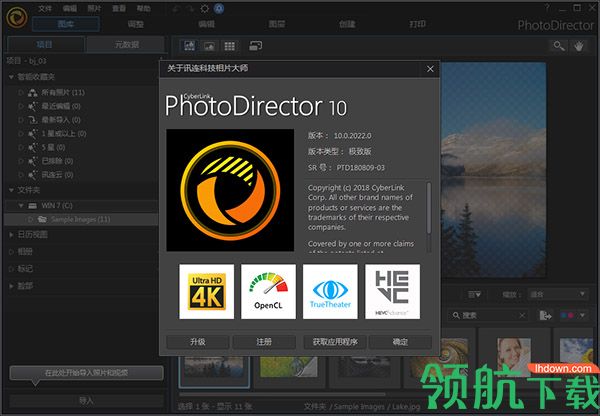Collapse the 智能收藏夹 section
Viewport: 600px width, 416px height.
coord(11,77)
